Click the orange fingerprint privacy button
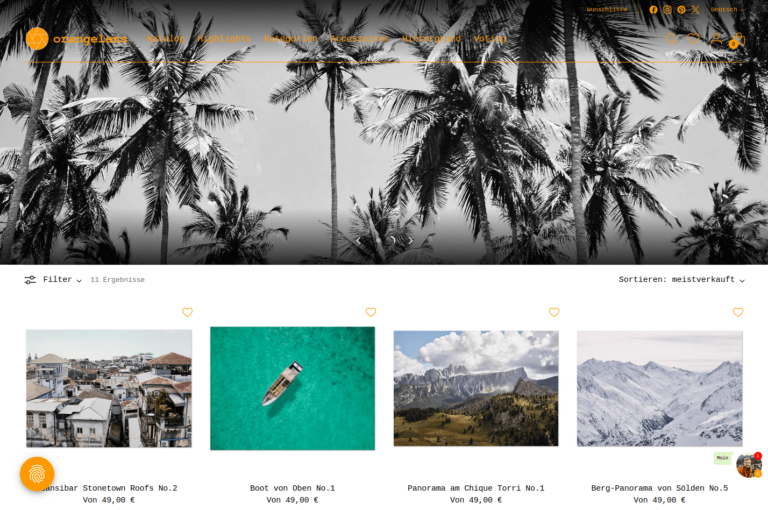 click(37, 474)
